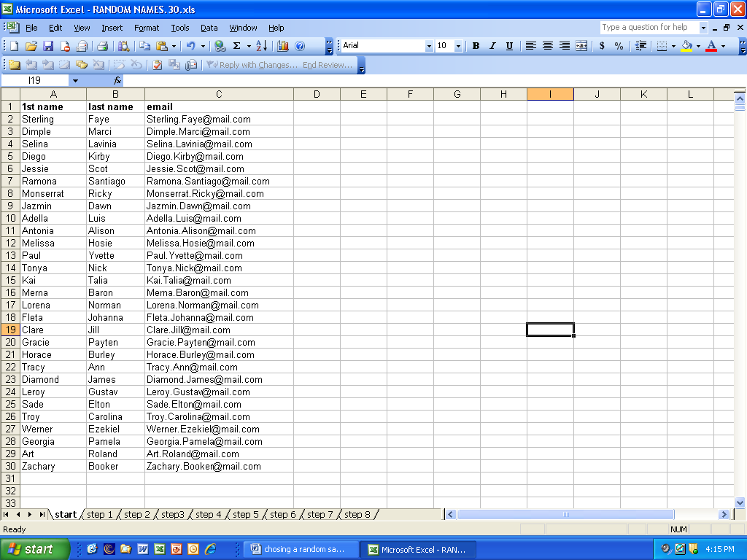Open the Format menu
The image size is (747, 560).
[146, 28]
